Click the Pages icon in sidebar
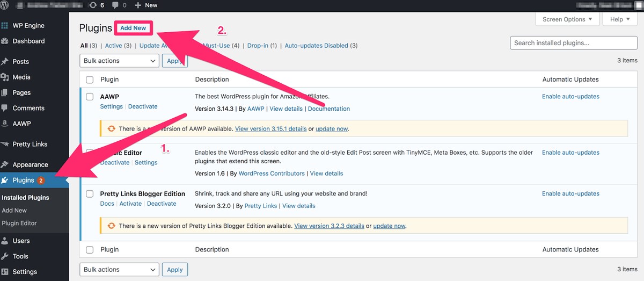 [x=5, y=92]
